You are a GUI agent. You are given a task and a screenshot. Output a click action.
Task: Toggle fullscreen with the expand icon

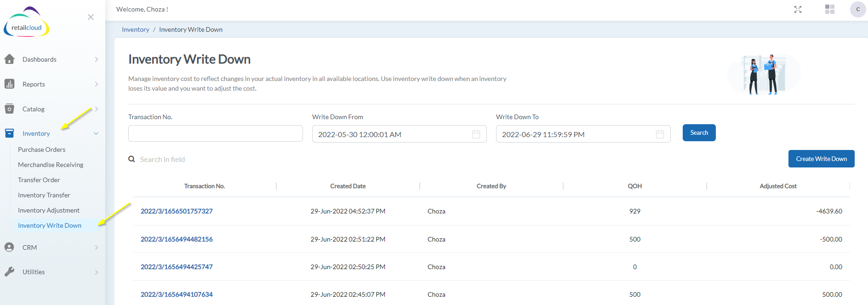pos(798,9)
